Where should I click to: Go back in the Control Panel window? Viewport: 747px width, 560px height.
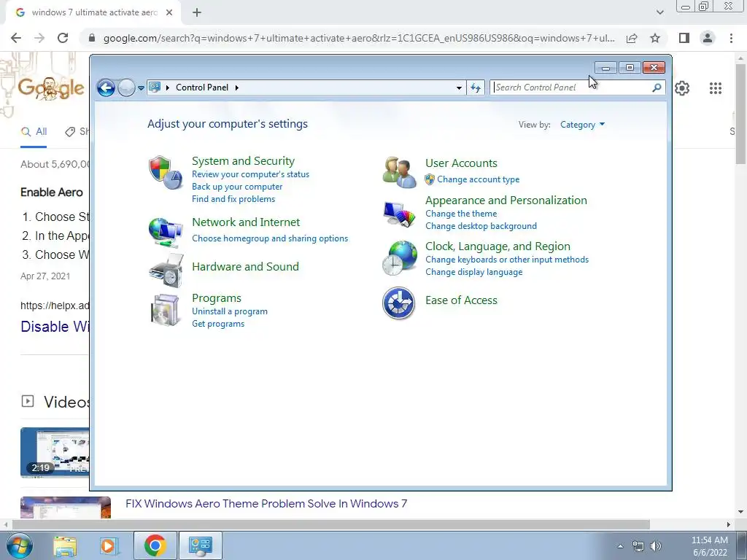tap(106, 87)
